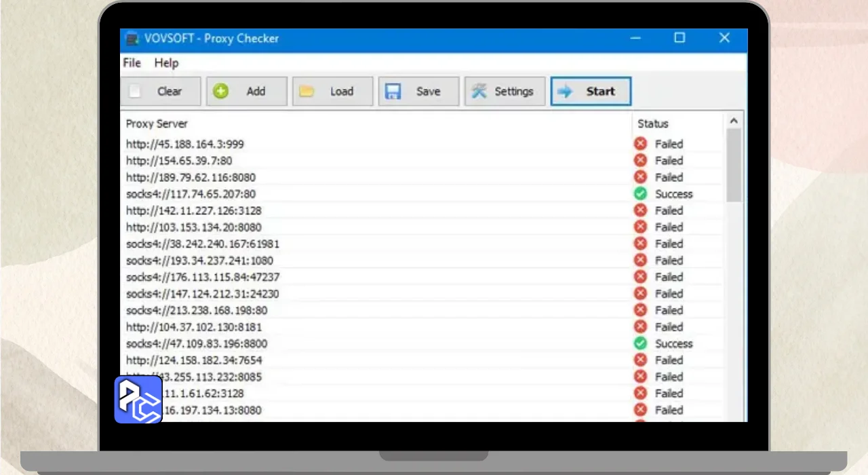Viewport: 868px width, 475px height.
Task: Open the Load proxy list button
Action: coord(333,91)
